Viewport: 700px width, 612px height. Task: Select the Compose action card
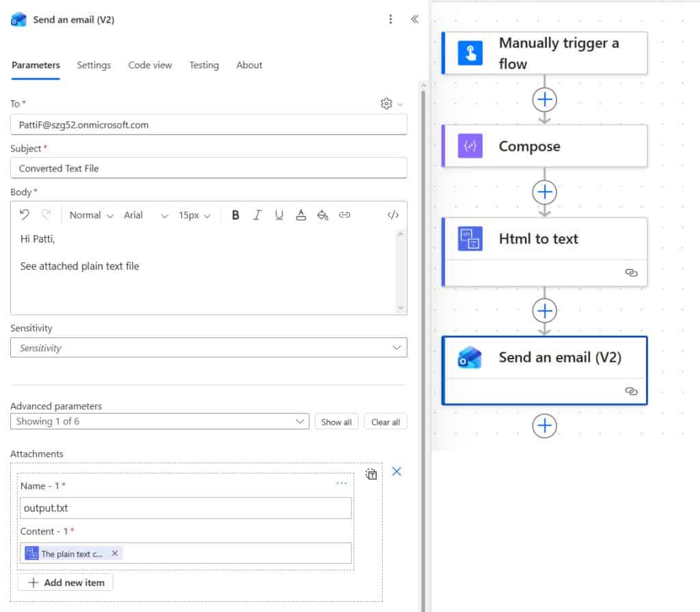tap(544, 146)
